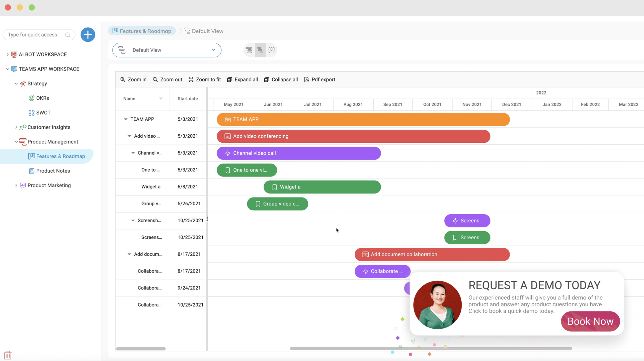644x361 pixels.
Task: Click Zoom out magnifier icon
Action: (155, 79)
